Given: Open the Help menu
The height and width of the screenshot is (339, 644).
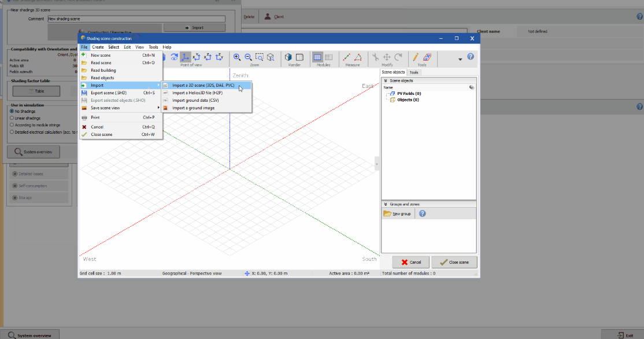Looking at the screenshot, I should pyautogui.click(x=166, y=47).
